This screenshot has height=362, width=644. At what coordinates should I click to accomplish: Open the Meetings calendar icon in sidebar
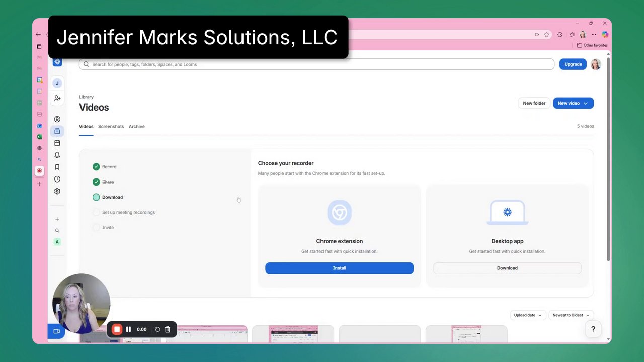57,143
